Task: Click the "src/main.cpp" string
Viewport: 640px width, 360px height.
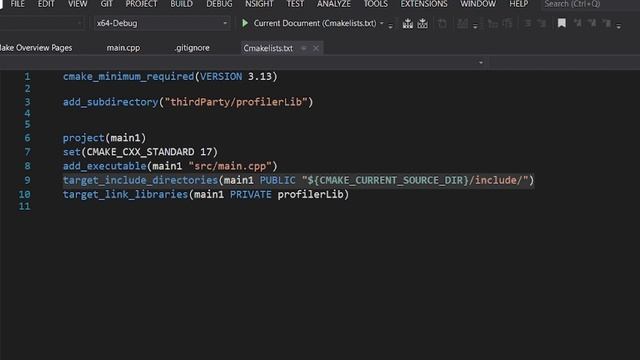Action: [230, 166]
